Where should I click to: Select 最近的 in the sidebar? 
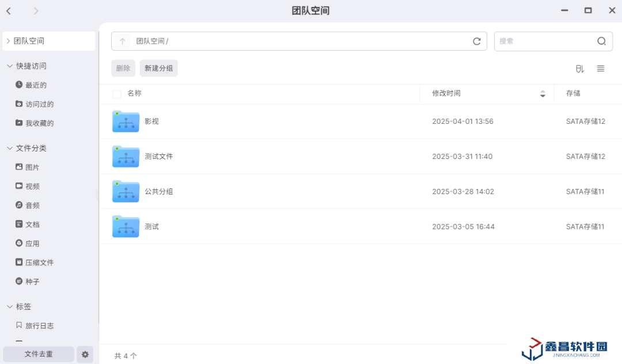[x=36, y=85]
